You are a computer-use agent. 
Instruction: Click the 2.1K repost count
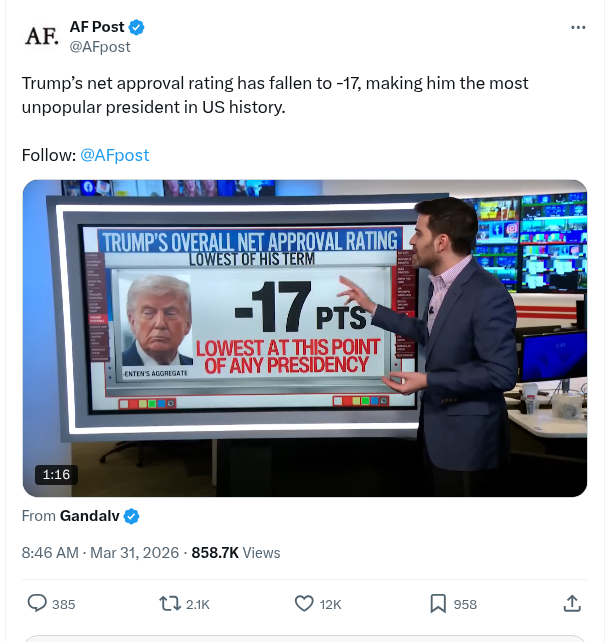pyautogui.click(x=198, y=604)
